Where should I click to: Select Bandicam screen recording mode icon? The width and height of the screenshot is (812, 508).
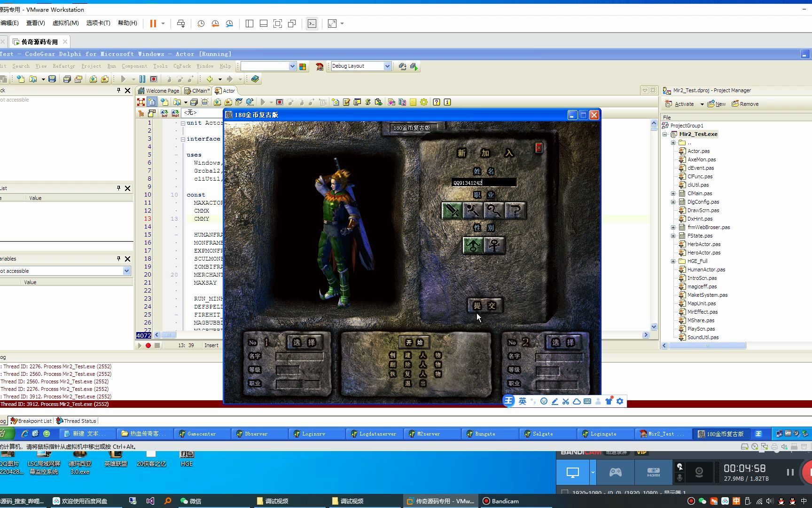pos(572,472)
